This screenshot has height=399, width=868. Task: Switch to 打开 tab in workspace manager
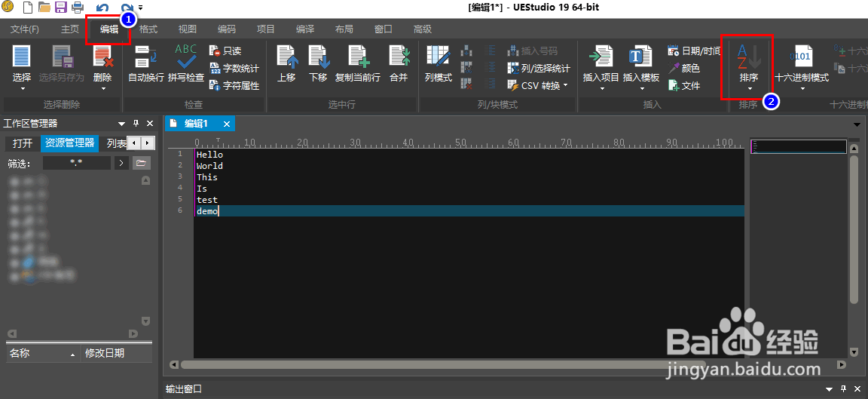[x=23, y=143]
